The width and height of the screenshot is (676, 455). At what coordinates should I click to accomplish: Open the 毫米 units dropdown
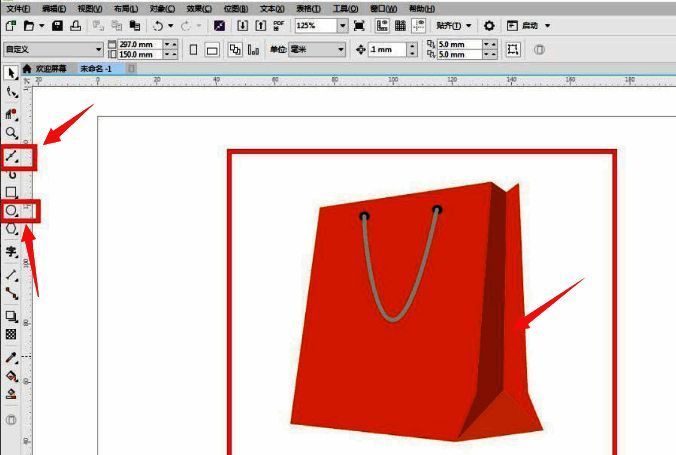tap(340, 49)
